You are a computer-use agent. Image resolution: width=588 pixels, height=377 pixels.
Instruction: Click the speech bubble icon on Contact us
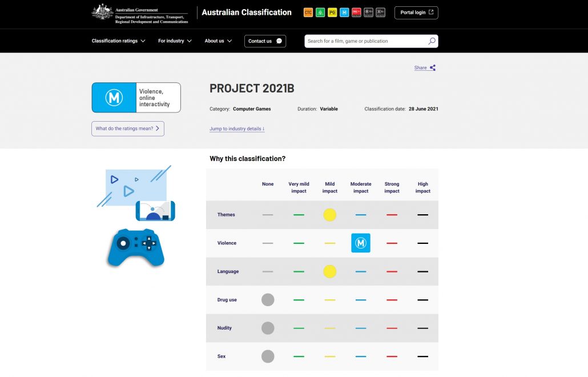click(279, 41)
